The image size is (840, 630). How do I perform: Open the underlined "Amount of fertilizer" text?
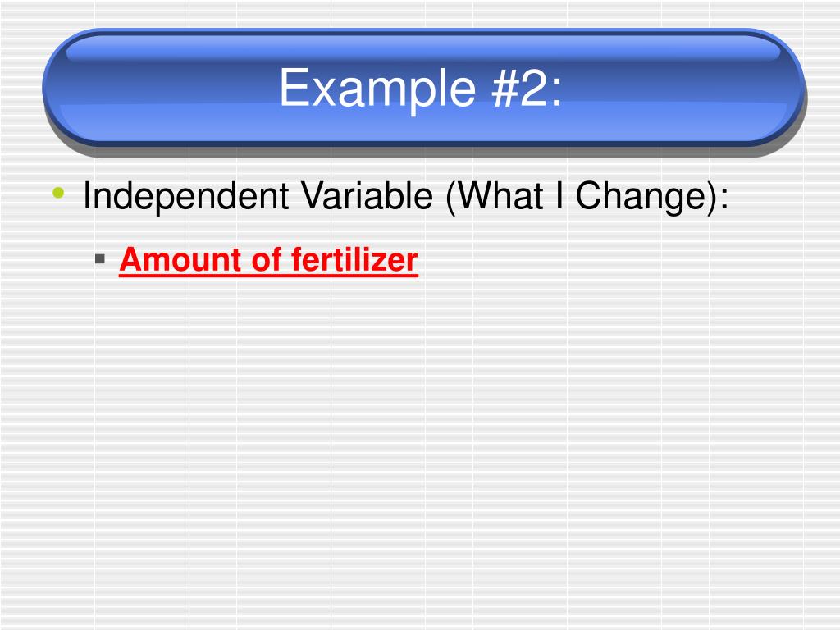tap(268, 260)
